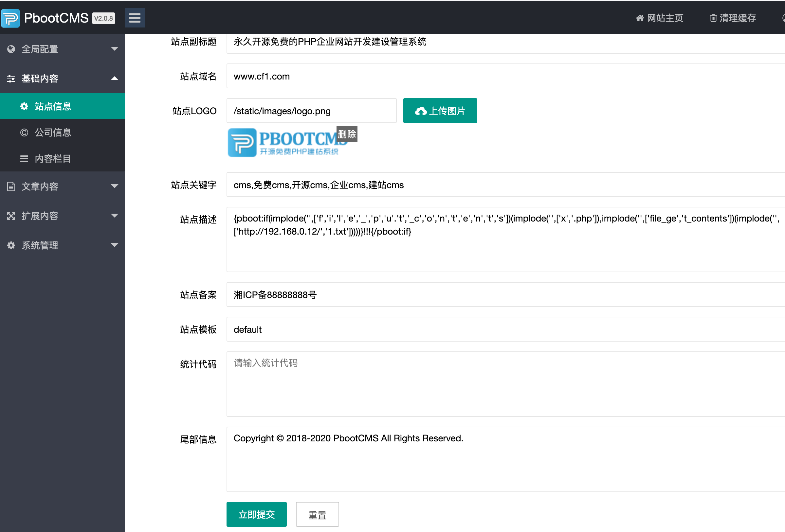Open the 内容栏目 menu item
The image size is (785, 532).
(x=53, y=159)
